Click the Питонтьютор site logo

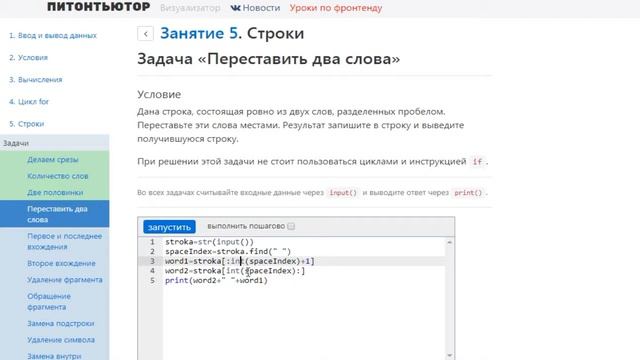click(99, 7)
